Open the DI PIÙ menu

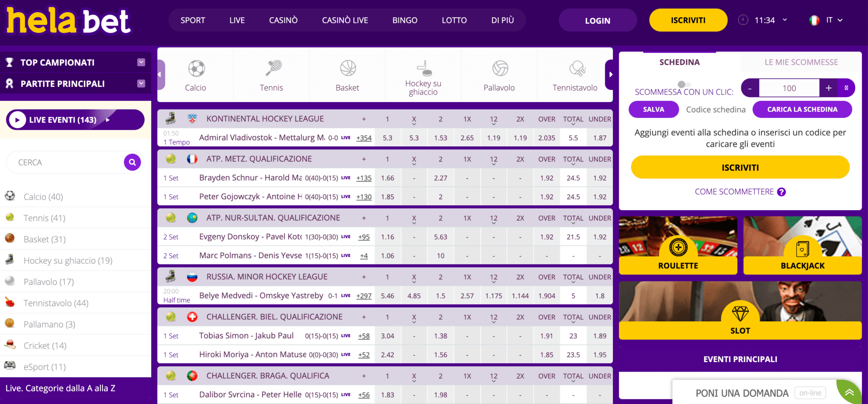pos(503,20)
